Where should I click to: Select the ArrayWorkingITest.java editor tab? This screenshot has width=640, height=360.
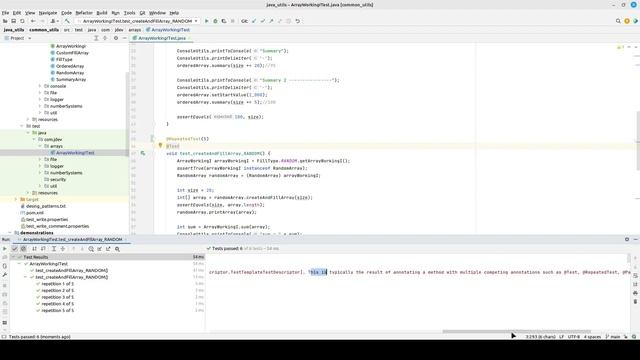(162, 38)
